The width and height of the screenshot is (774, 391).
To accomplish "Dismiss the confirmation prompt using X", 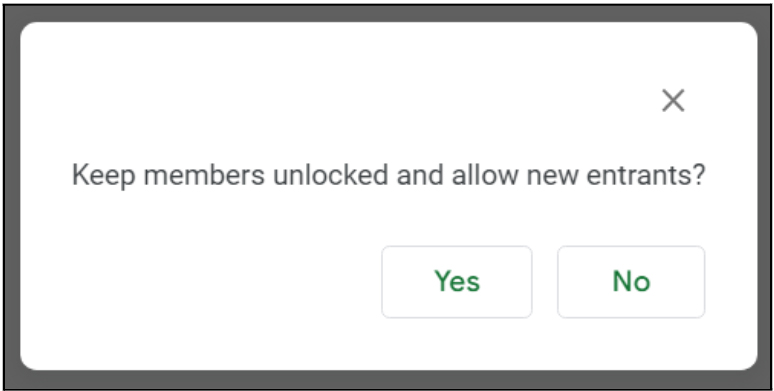I will 673,101.
